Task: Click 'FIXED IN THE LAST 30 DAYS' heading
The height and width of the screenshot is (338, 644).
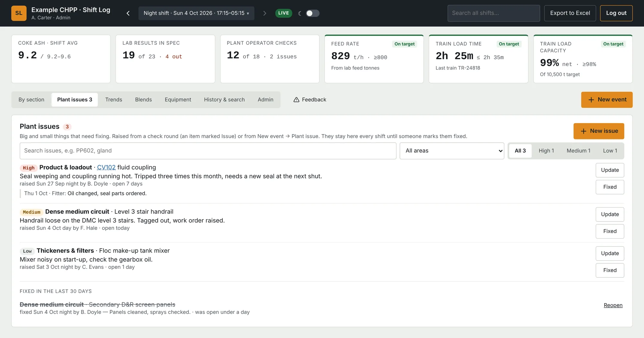Action: tap(56, 291)
